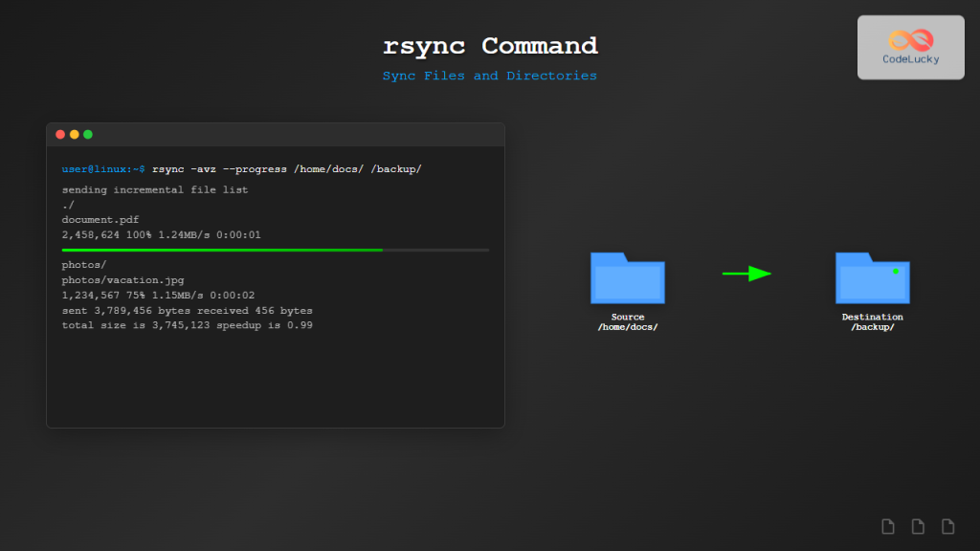Open the "Sync Files and Directories" subtitle
This screenshot has width=980, height=551.
point(490,76)
